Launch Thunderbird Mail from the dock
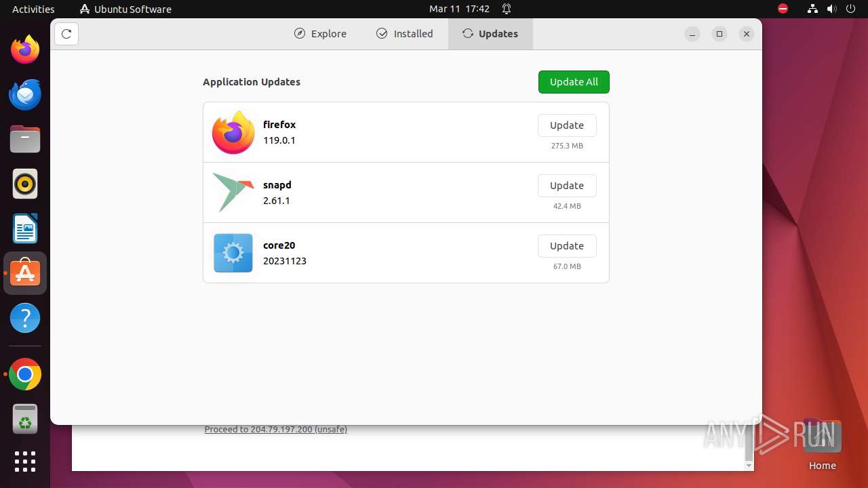The width and height of the screenshot is (868, 488). coord(25,94)
